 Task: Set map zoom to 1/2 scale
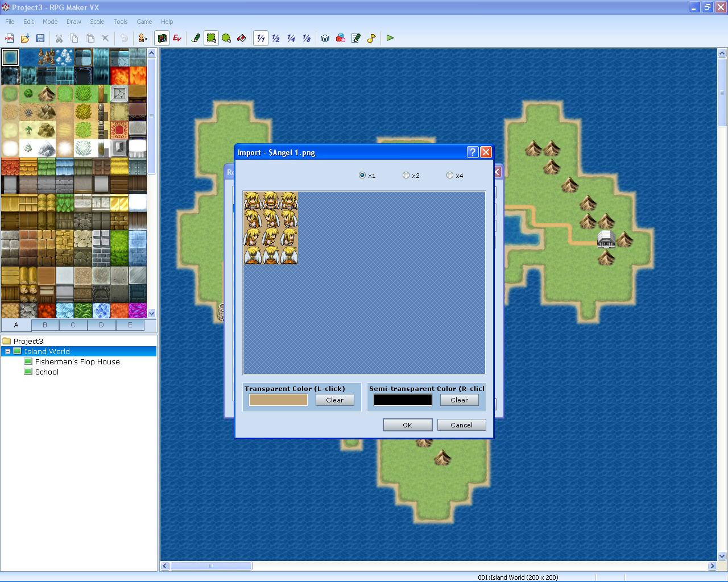coord(276,38)
